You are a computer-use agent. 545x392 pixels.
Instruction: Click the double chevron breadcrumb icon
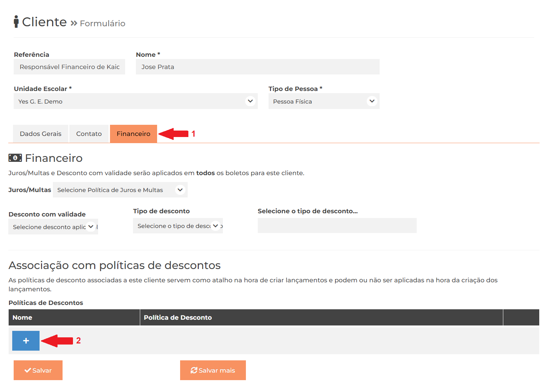[x=74, y=23]
